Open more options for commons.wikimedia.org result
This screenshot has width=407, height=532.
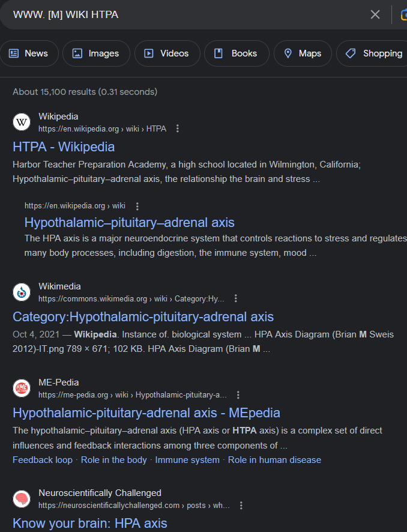[236, 298]
